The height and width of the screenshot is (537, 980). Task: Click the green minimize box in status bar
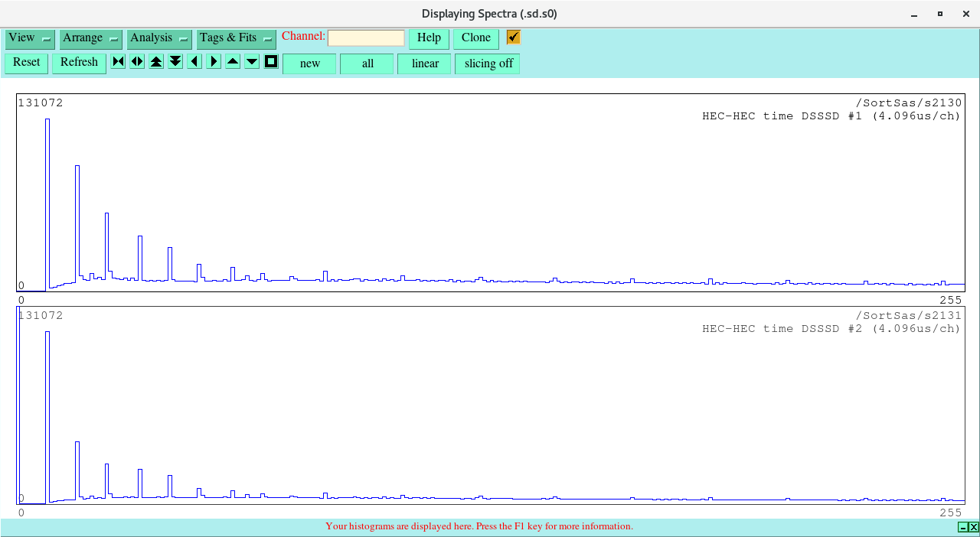click(x=963, y=527)
